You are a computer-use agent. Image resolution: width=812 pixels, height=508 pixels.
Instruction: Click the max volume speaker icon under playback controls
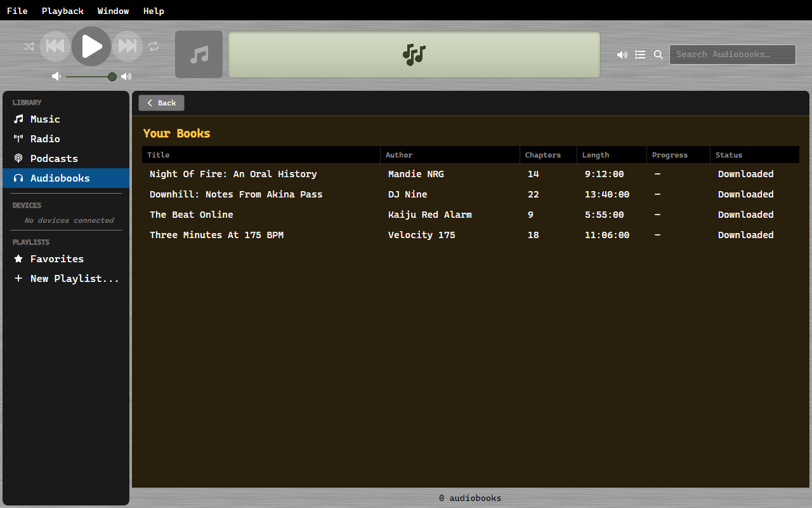(126, 76)
